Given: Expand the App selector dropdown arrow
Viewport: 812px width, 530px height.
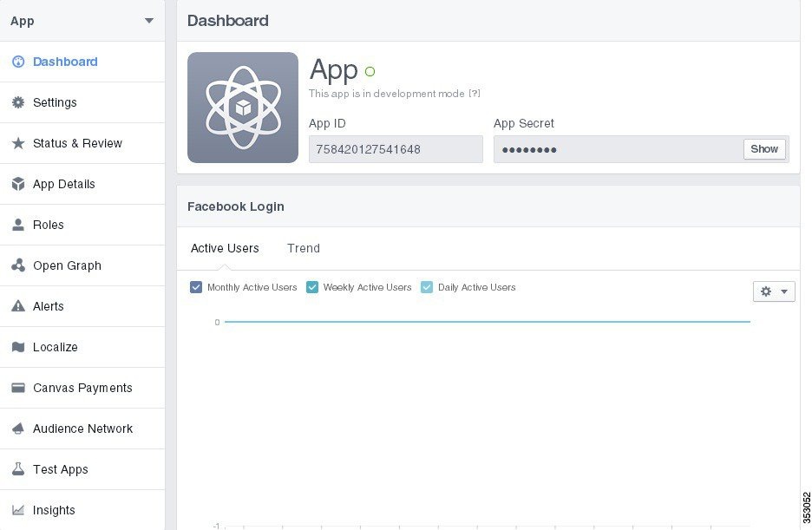Looking at the screenshot, I should coord(149,21).
